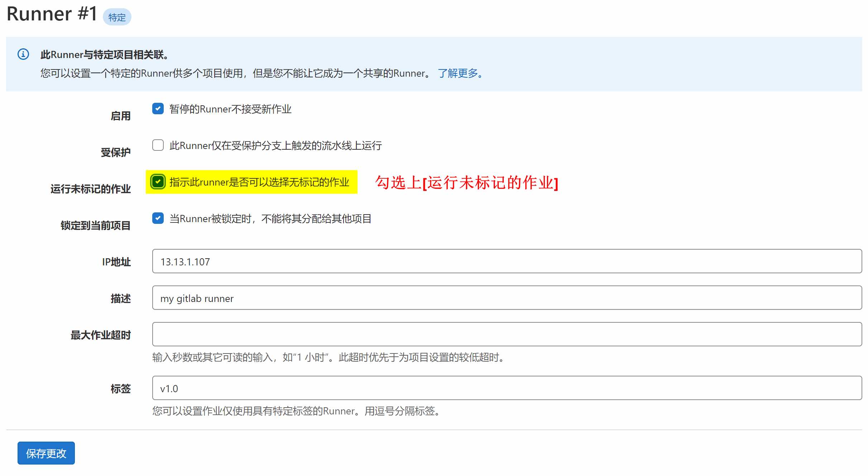Click the IP地址 field showing 13.13.1.107
The width and height of the screenshot is (868, 476).
[x=507, y=261]
